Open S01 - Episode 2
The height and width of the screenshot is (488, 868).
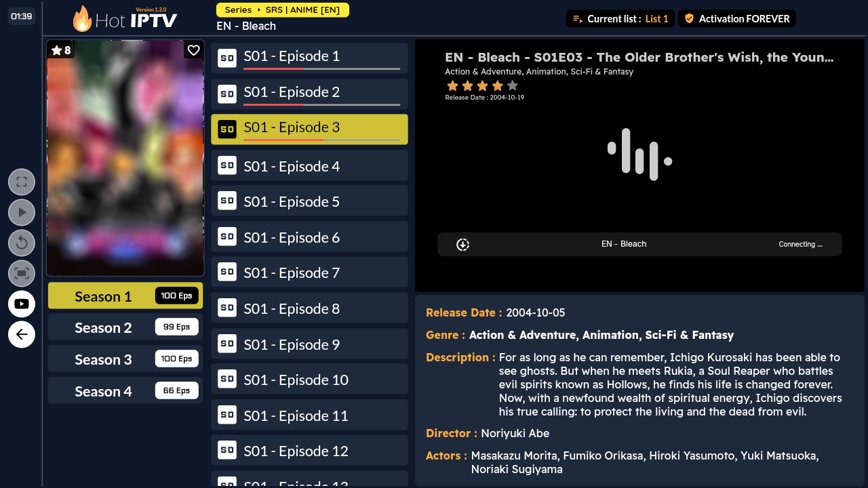pyautogui.click(x=309, y=94)
